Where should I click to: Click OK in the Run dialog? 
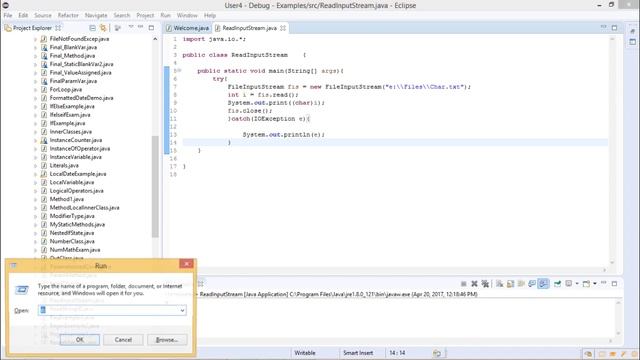[80, 340]
